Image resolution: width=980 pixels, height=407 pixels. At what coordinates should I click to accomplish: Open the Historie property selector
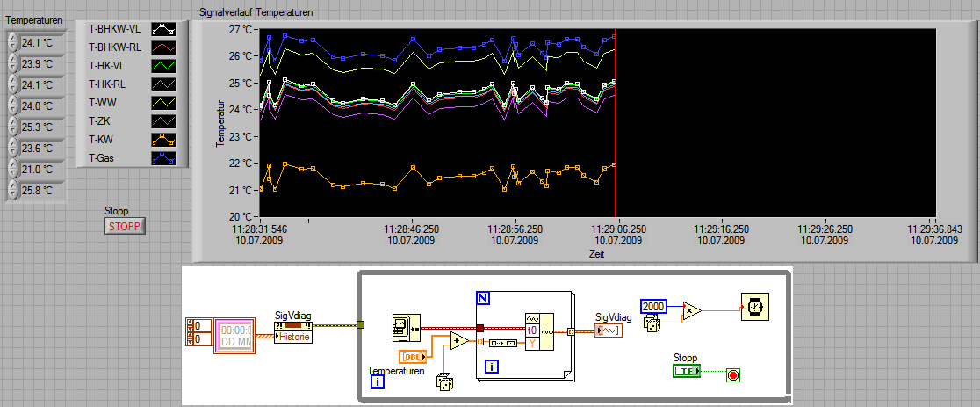click(x=293, y=337)
